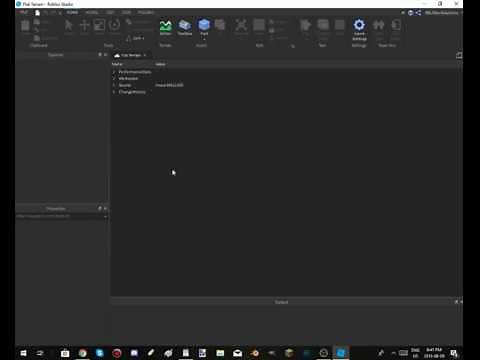Open the Microsoft Store taskbar icon
The image size is (480, 360).
click(x=65, y=353)
